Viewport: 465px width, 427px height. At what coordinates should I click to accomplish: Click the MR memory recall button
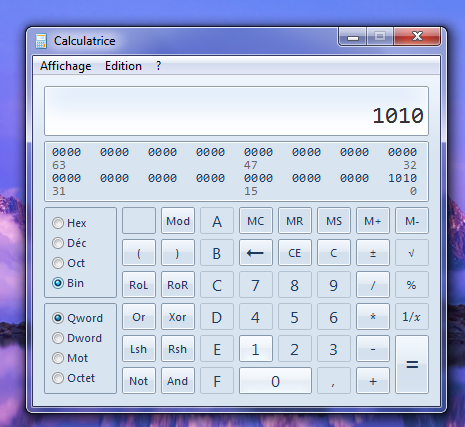coord(295,221)
